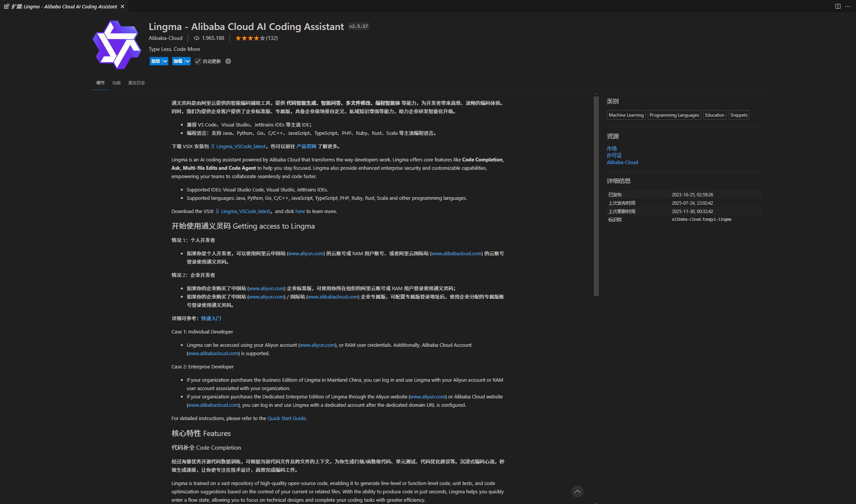Image resolution: width=856 pixels, height=504 pixels.
Task: Click the extension settings gear icon
Action: point(228,61)
